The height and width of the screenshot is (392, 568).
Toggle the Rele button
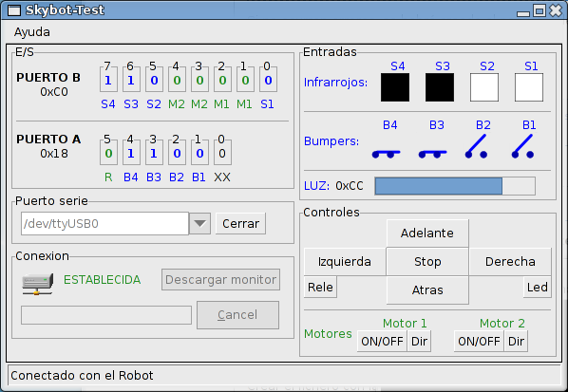pos(320,287)
